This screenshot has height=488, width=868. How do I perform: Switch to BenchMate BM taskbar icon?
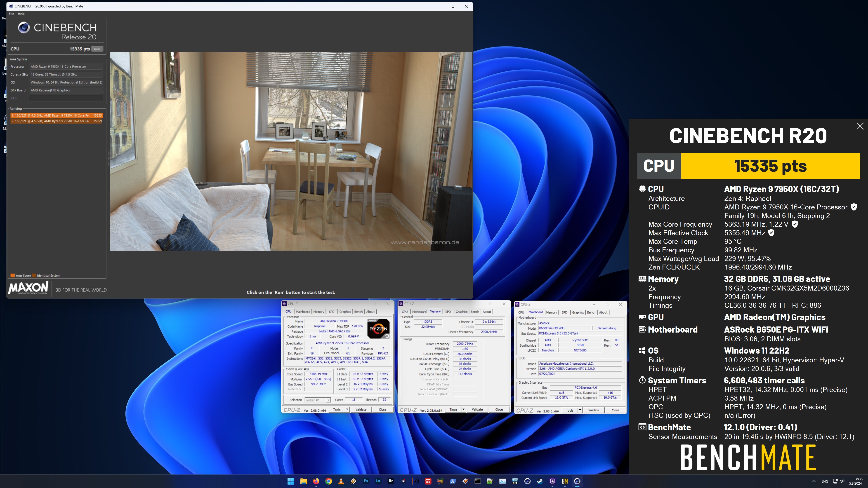pos(565,481)
